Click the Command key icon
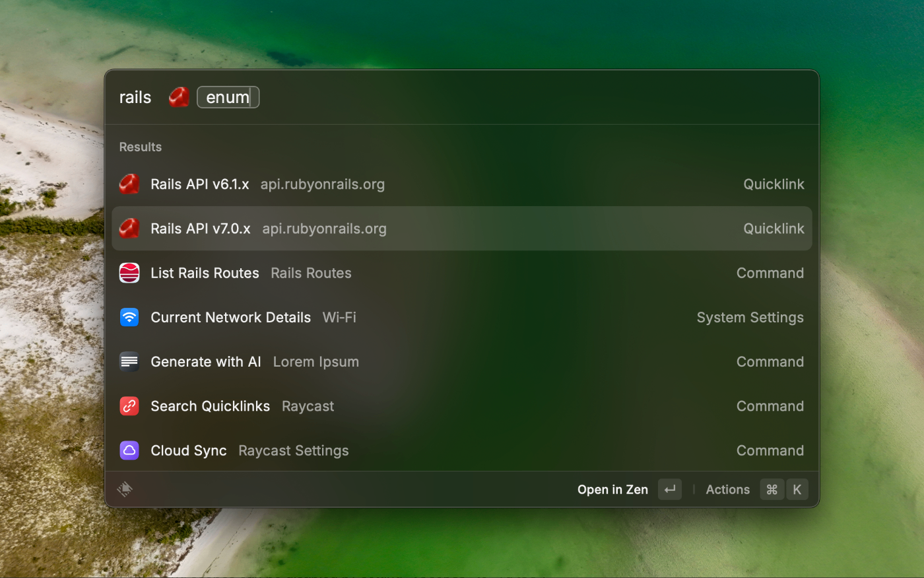924x578 pixels. 772,489
